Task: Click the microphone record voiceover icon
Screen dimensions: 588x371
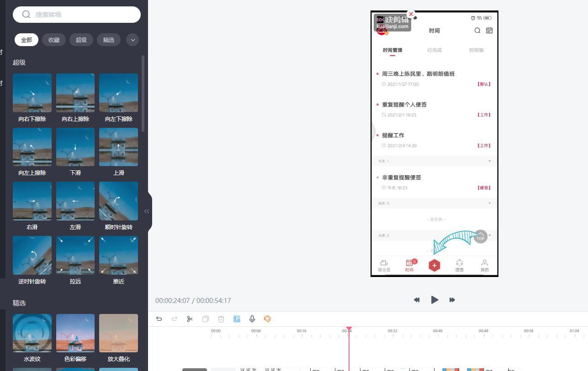Action: tap(252, 319)
